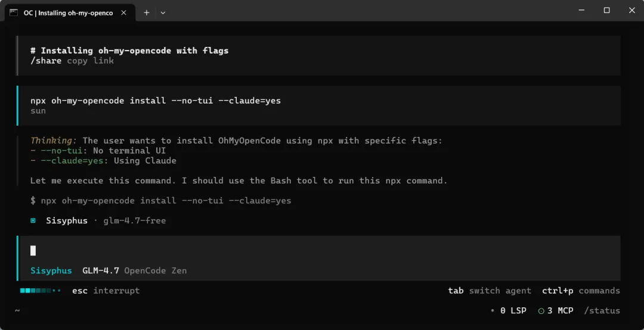Select the 'OC | Installing oh-my-openco' tab
The image size is (644, 330).
point(68,13)
